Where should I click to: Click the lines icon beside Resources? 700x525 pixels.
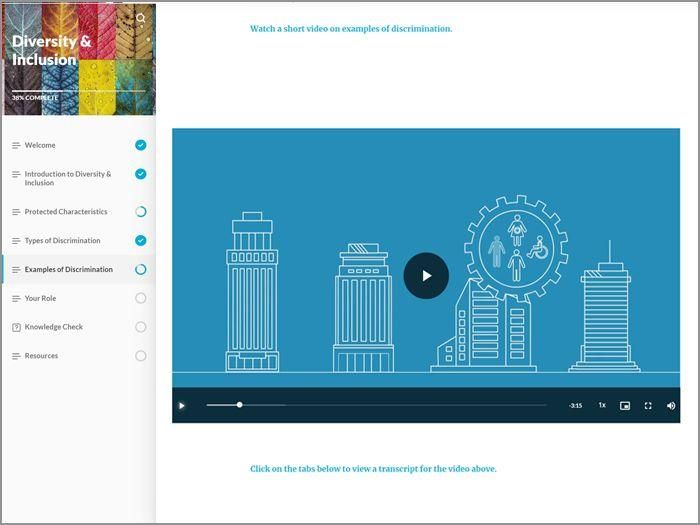point(17,356)
